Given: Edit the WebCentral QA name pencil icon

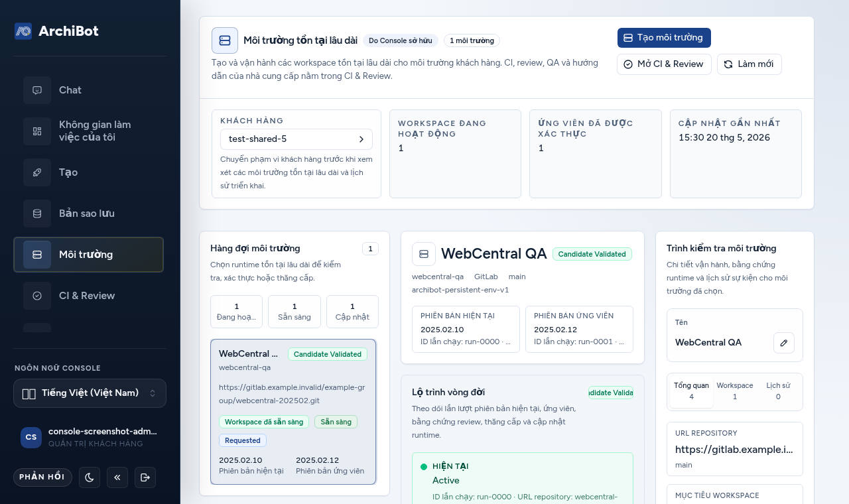Looking at the screenshot, I should [x=784, y=343].
